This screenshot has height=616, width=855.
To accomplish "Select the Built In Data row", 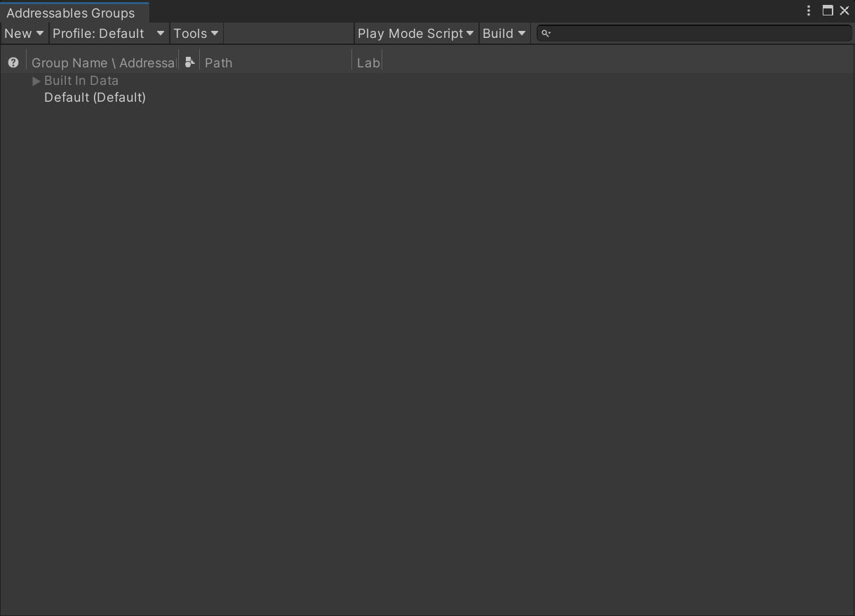I will click(x=427, y=81).
